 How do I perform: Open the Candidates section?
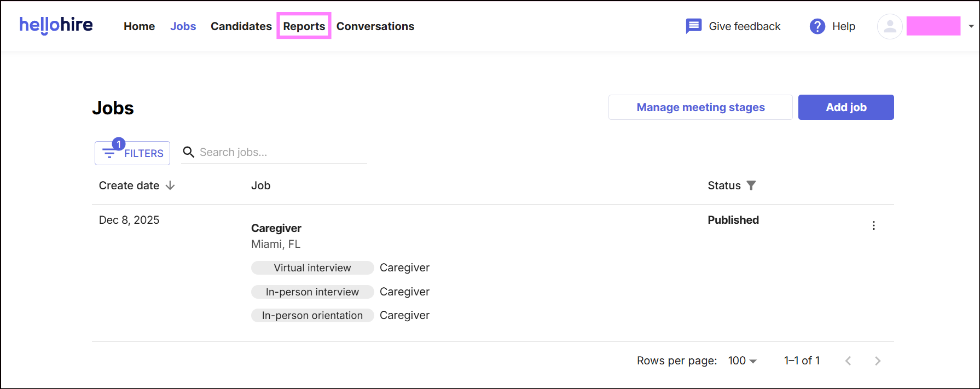241,26
